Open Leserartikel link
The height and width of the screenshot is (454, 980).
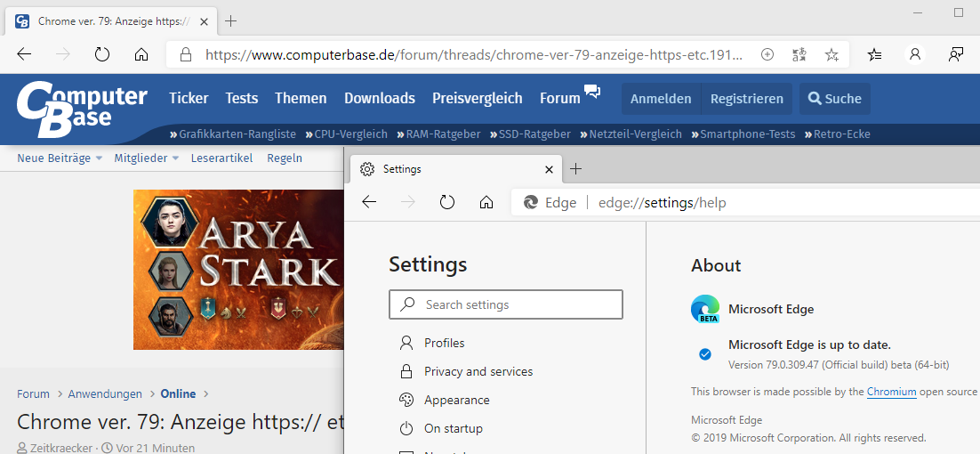pos(221,158)
